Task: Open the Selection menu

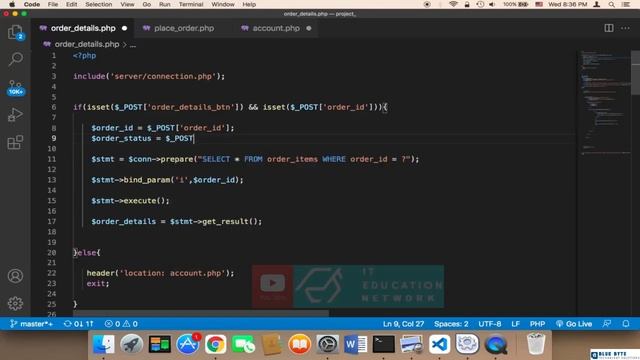Action: coord(98,4)
